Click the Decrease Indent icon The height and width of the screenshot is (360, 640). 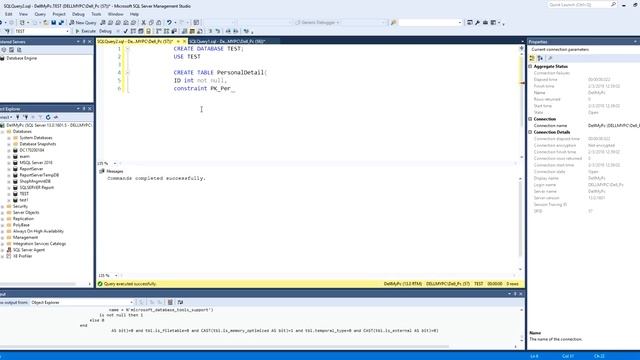[x=228, y=31]
